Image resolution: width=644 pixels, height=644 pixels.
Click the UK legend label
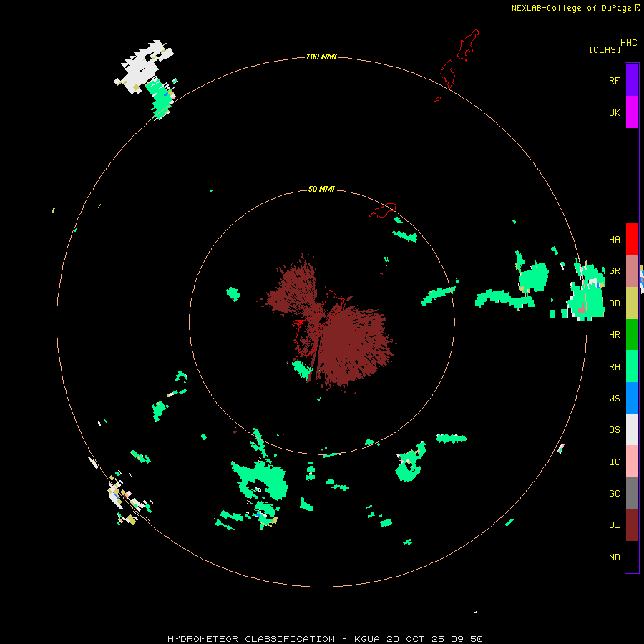click(614, 112)
